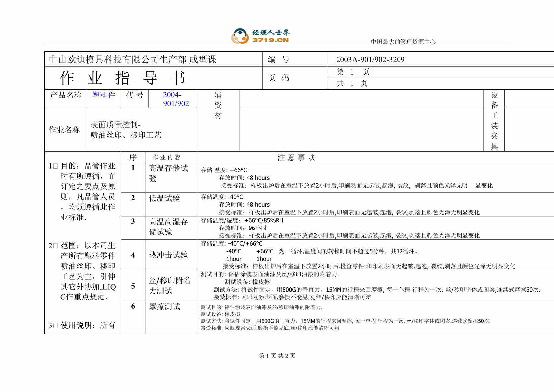Click the 序 column header
This screenshot has height=392, width=554.
[133, 157]
